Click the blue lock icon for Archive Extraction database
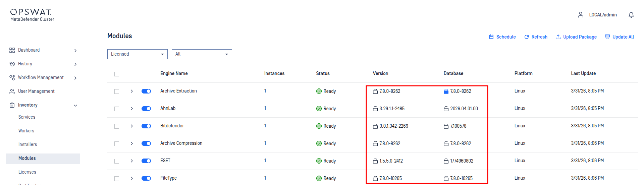 tap(446, 91)
